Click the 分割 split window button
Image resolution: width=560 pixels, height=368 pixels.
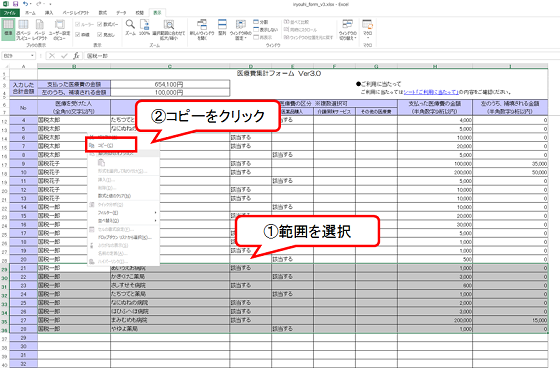point(261,22)
